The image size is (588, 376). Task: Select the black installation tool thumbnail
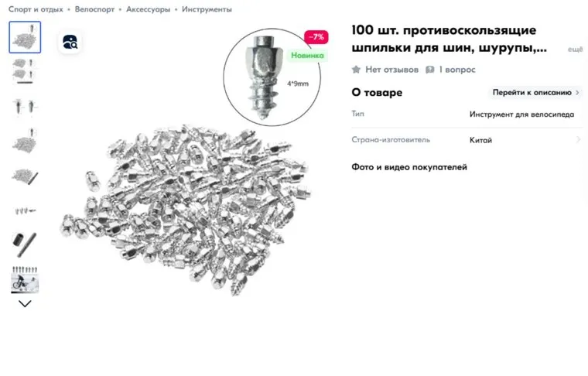click(x=25, y=244)
